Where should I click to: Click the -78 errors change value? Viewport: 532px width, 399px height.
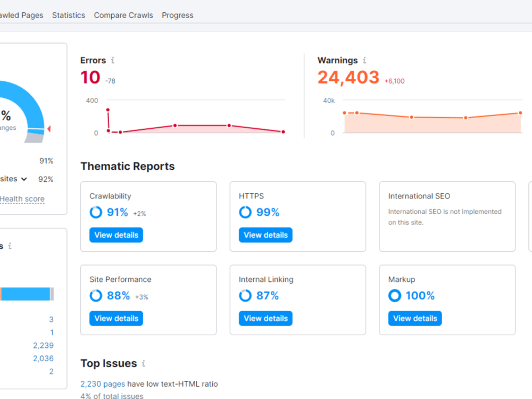coord(110,81)
